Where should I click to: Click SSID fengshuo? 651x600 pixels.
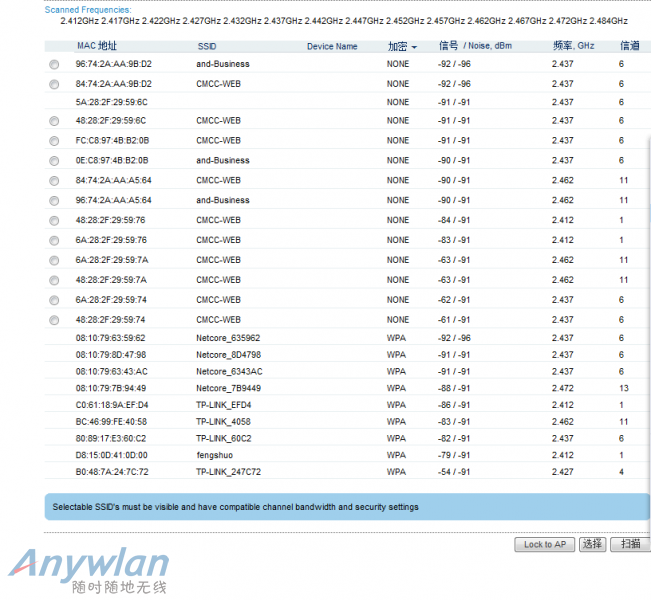point(214,456)
